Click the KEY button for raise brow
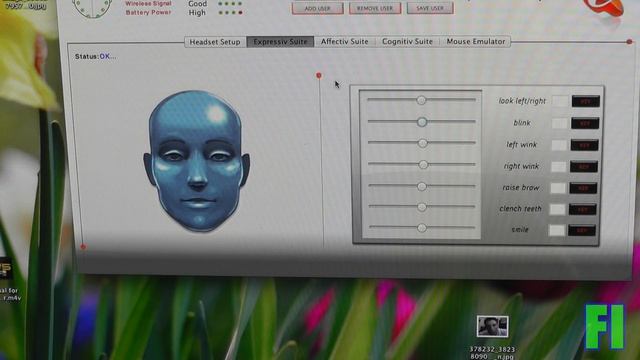Screen dimensions: 640x360 (583, 188)
